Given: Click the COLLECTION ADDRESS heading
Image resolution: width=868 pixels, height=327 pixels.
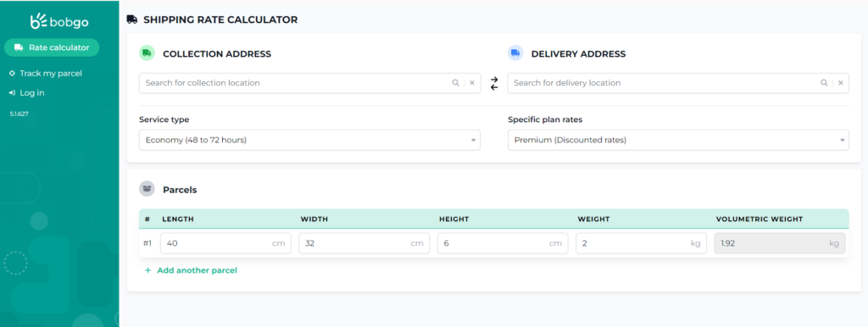Looking at the screenshot, I should [217, 53].
